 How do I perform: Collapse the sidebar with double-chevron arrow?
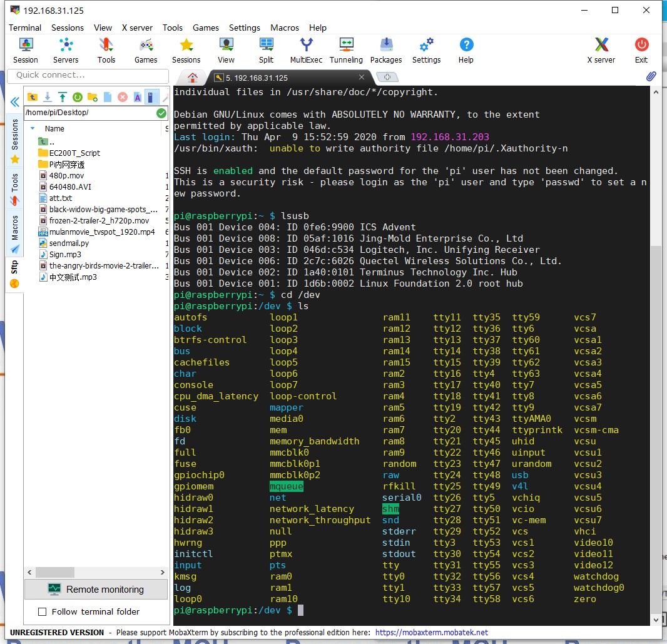(x=15, y=102)
